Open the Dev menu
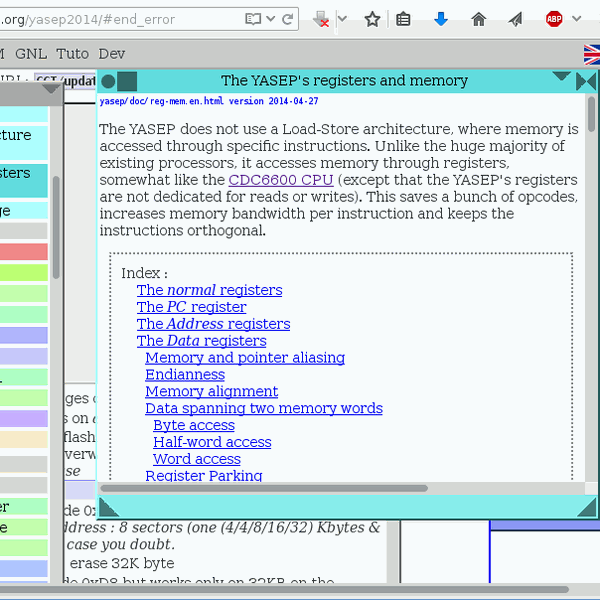 tap(112, 54)
